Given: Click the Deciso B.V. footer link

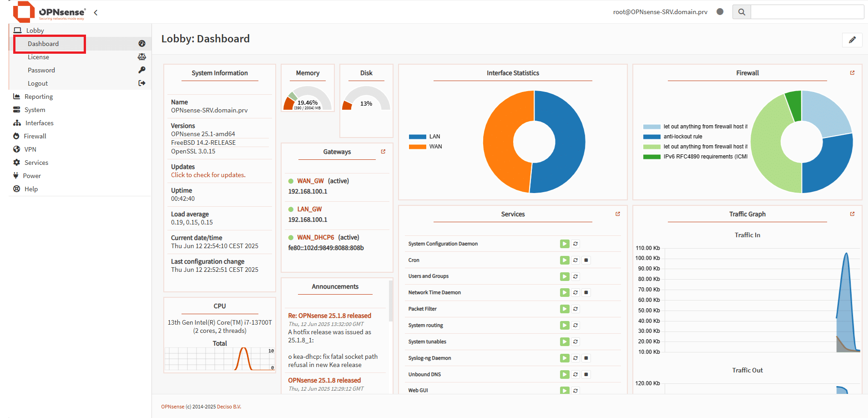Looking at the screenshot, I should [229, 407].
